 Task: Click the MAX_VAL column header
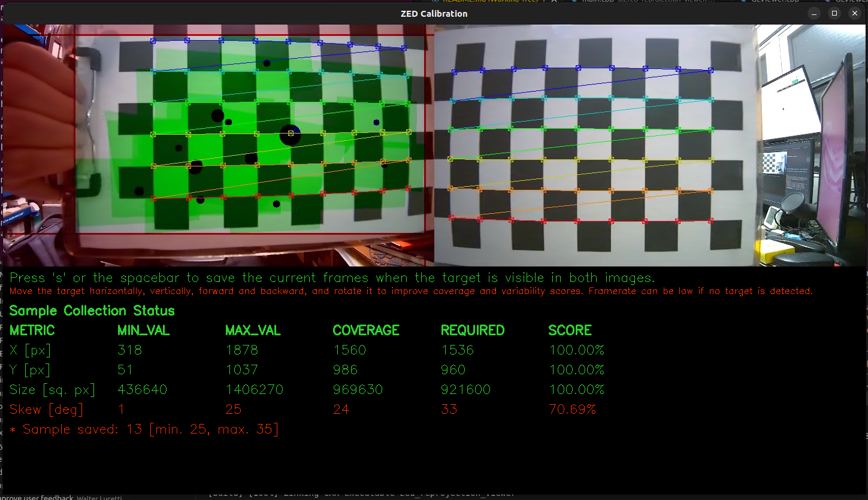[253, 331]
